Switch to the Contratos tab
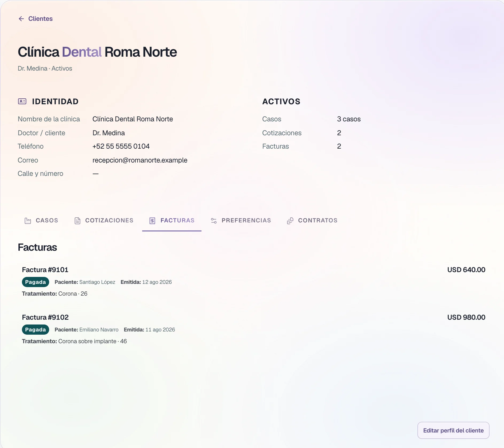Image resolution: width=504 pixels, height=448 pixels. tap(312, 221)
